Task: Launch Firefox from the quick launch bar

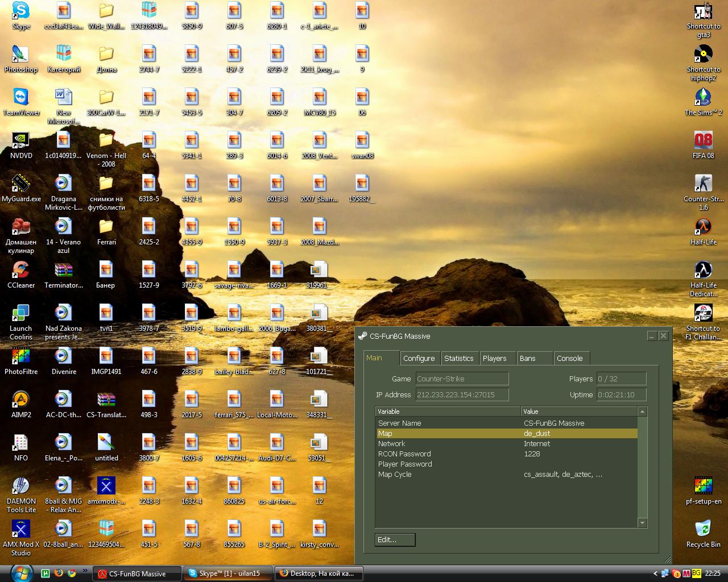Action: tap(59, 573)
